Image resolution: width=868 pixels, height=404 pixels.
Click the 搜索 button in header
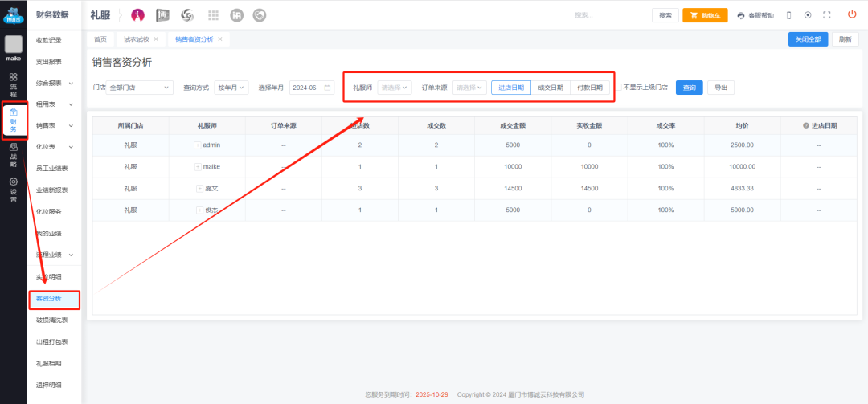665,15
